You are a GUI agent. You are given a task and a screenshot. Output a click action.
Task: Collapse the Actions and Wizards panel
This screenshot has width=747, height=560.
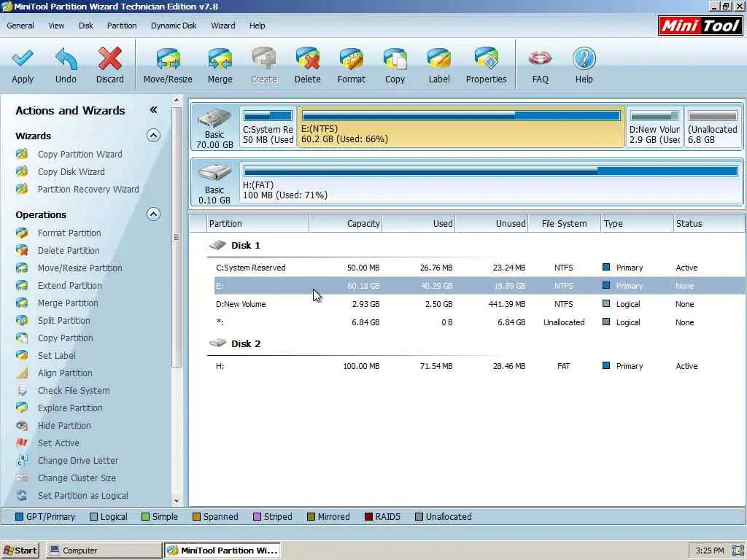coord(153,110)
